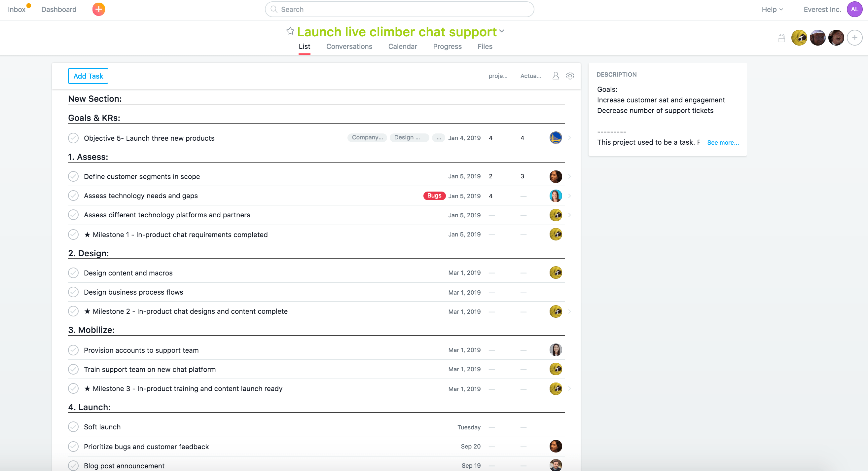Click the assignee person icon in the header
Viewport: 868px width, 471px height.
click(x=556, y=76)
